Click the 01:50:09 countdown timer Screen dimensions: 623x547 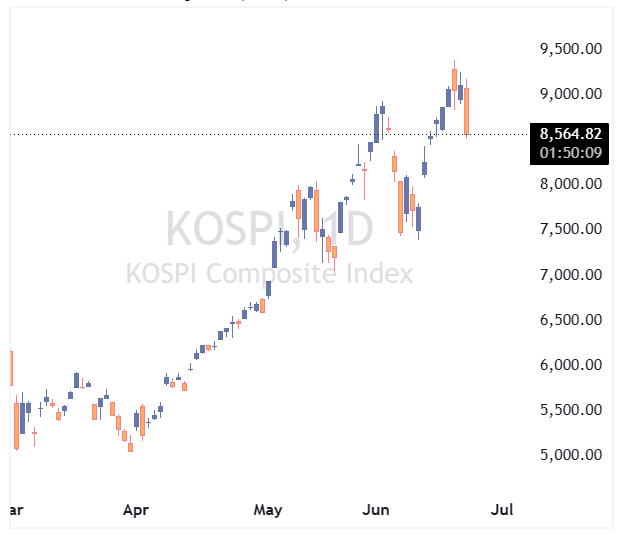[571, 153]
